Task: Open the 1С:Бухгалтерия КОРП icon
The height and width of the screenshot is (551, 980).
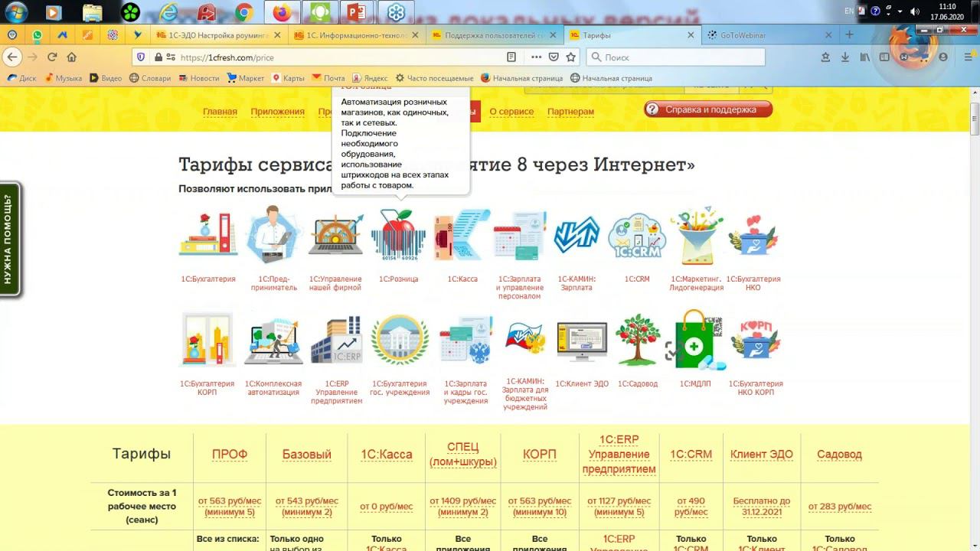Action: 207,340
